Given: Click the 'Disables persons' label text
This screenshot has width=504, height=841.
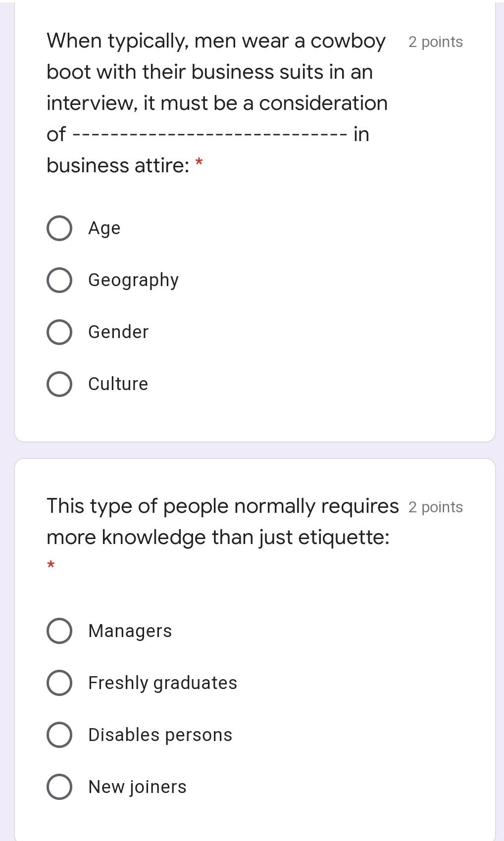Looking at the screenshot, I should [x=160, y=735].
